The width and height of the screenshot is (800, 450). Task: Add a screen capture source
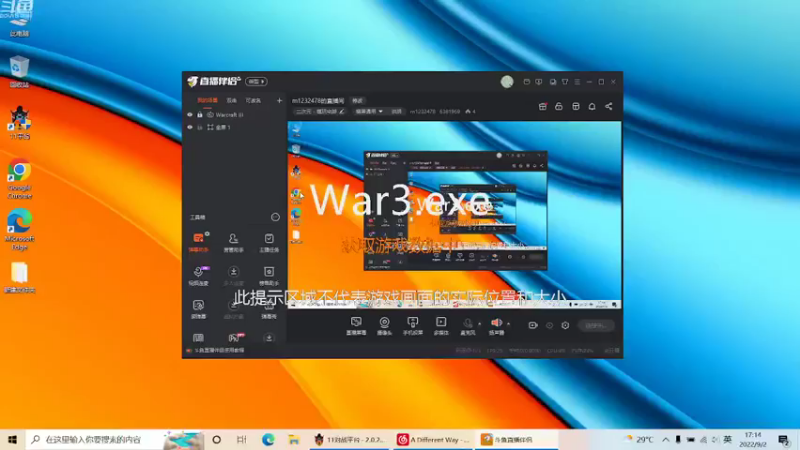click(x=356, y=326)
